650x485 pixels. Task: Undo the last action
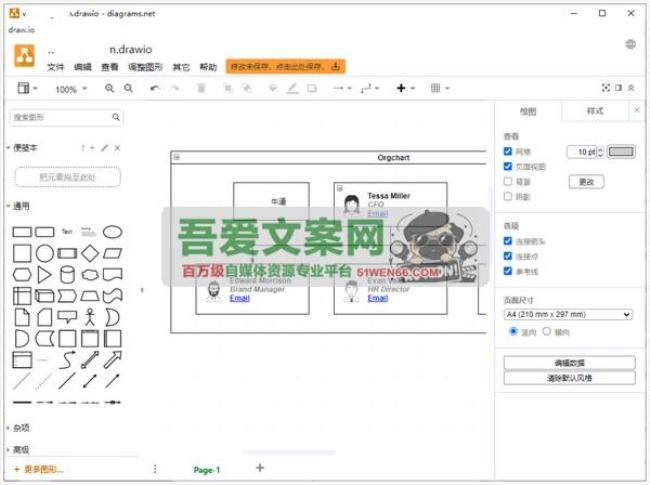tap(155, 88)
